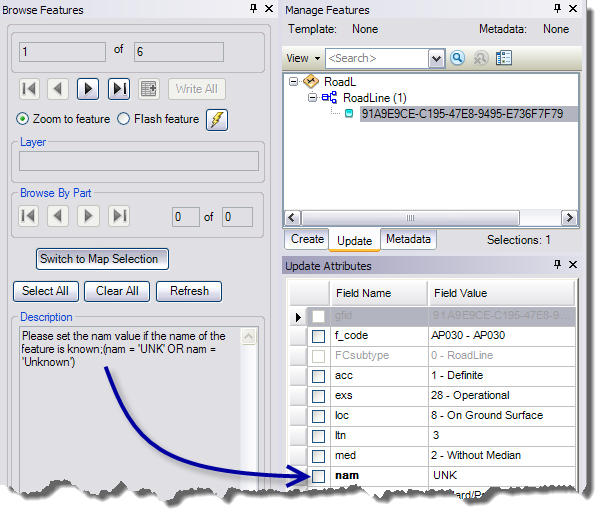Image resolution: width=600 pixels, height=524 pixels.
Task: Jump to last feature arrow
Action: (x=119, y=89)
